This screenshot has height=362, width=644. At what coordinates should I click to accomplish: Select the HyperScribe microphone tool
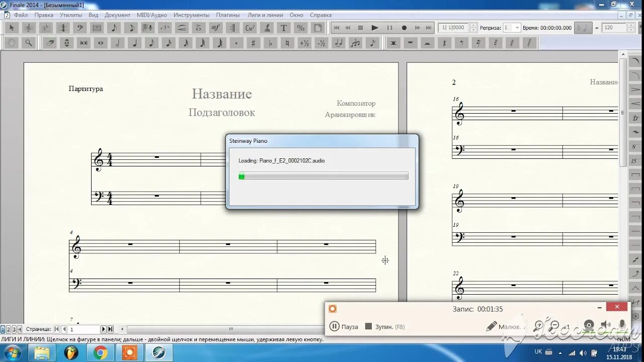148,28
